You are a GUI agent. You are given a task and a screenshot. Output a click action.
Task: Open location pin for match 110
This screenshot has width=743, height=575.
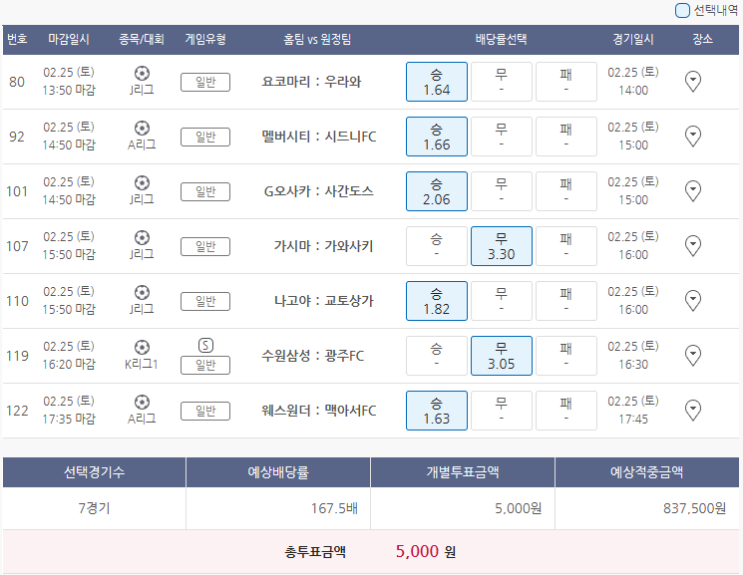pos(693,301)
